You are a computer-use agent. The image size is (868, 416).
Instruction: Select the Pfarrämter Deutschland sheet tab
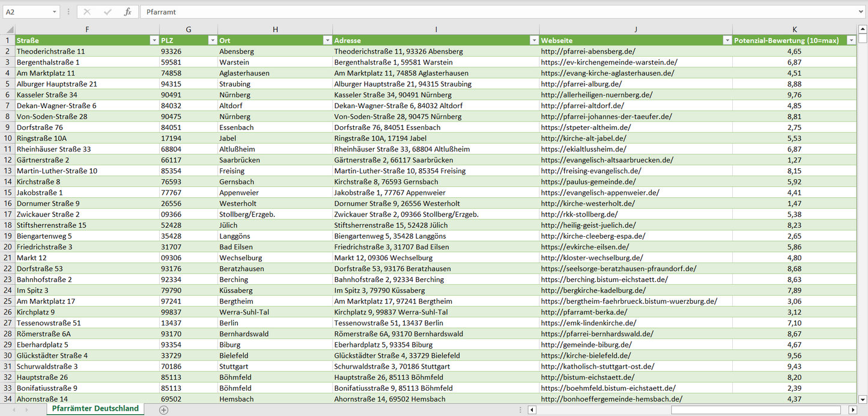point(95,409)
